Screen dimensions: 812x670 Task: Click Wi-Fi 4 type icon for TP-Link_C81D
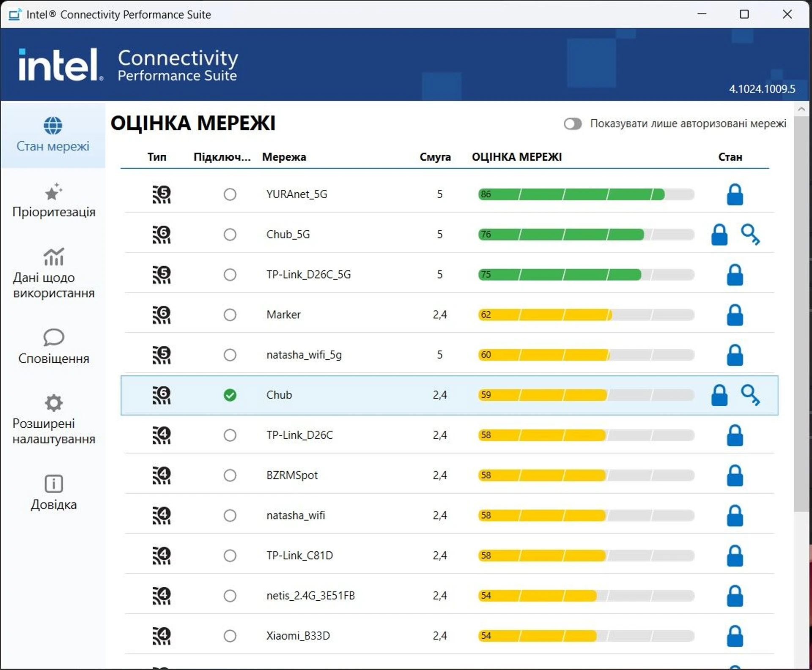click(x=162, y=556)
